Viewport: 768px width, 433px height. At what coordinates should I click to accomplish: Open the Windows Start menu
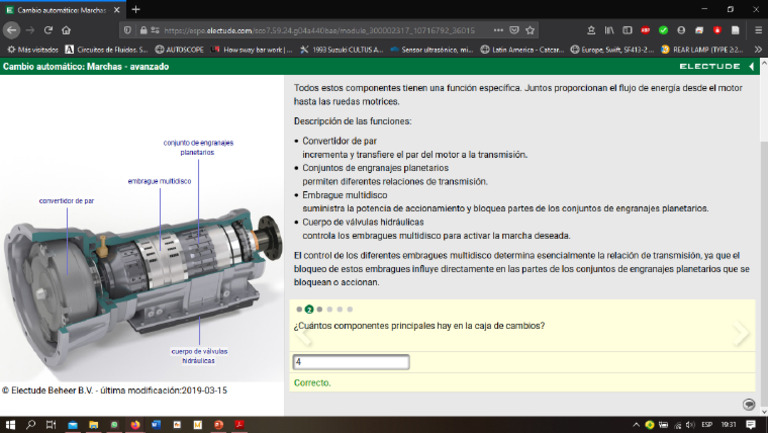coord(10,425)
